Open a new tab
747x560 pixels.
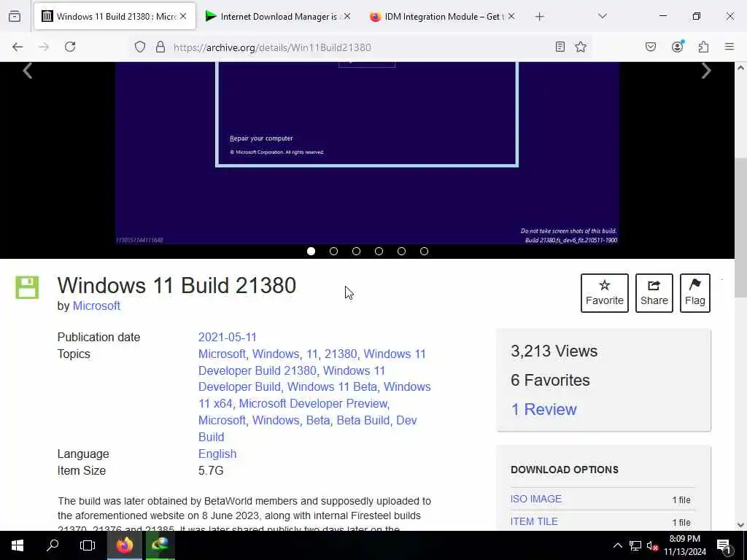[539, 17]
